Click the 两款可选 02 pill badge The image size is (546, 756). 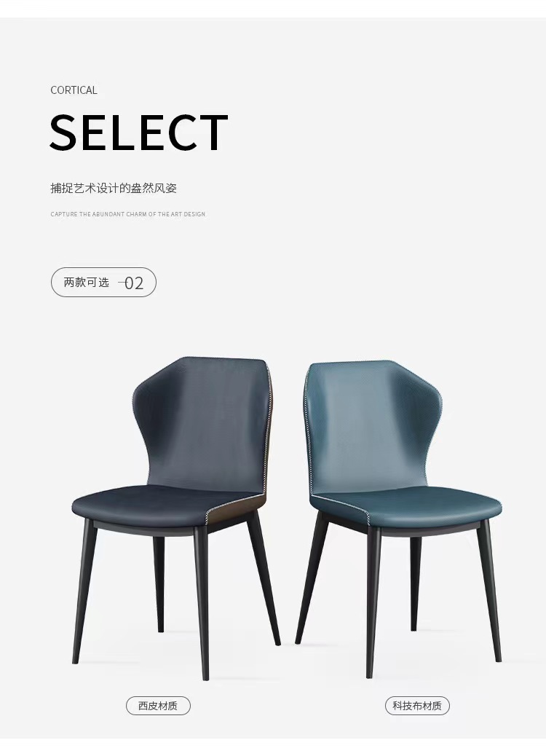tap(103, 282)
